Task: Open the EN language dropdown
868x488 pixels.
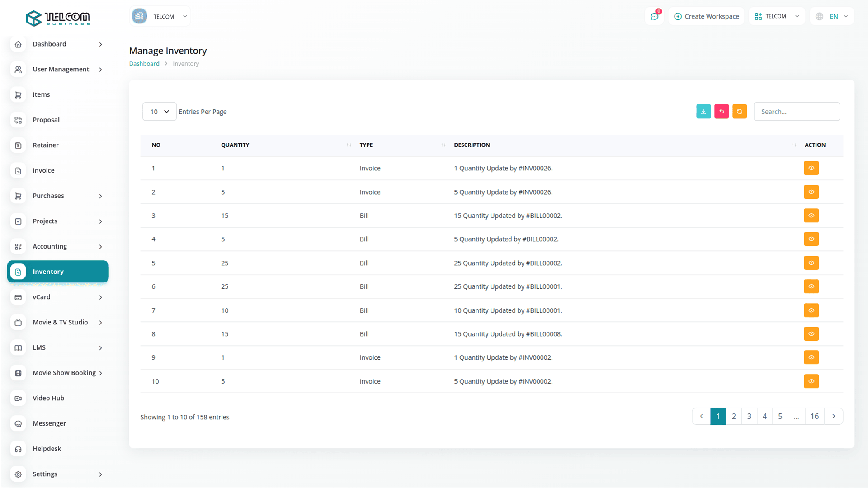Action: [x=833, y=16]
